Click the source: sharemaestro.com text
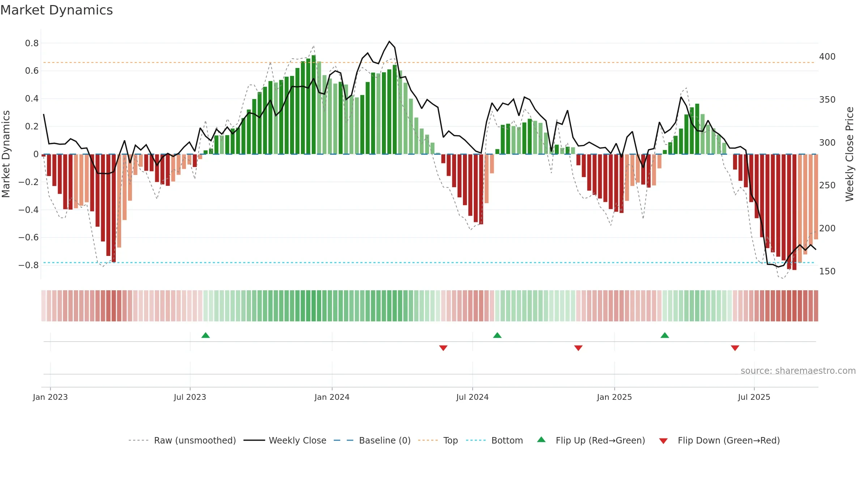The width and height of the screenshot is (868, 488). pos(798,371)
